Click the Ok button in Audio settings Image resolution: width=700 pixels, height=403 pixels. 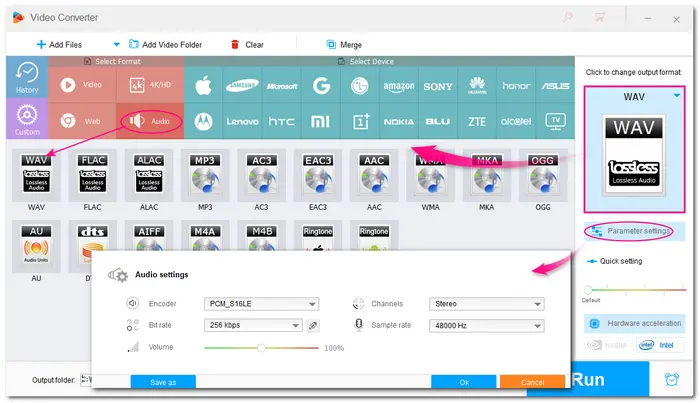463,382
